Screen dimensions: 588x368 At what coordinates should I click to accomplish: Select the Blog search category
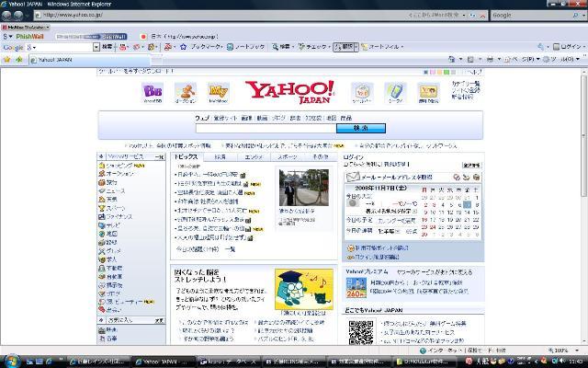click(x=278, y=118)
